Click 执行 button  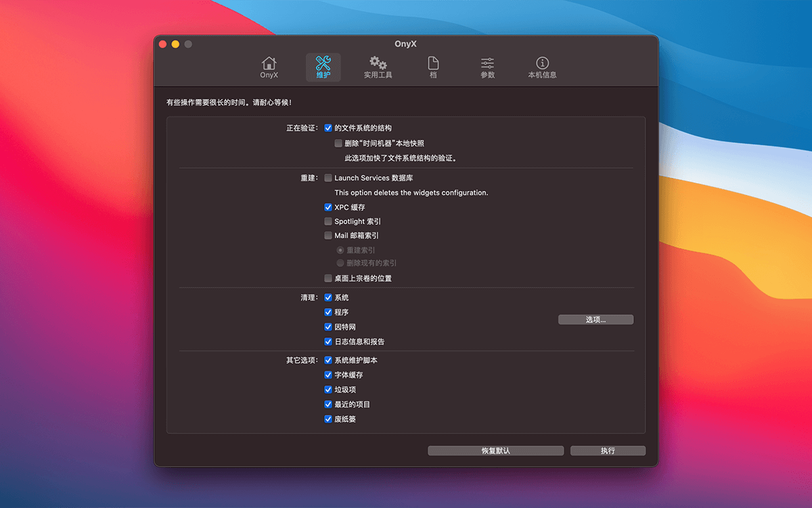point(608,450)
